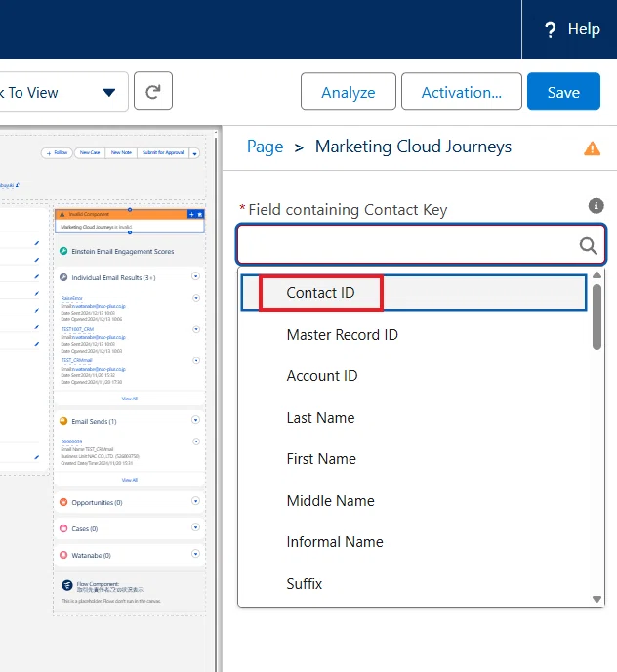Select Contact ID from the field list
The height and width of the screenshot is (672, 617).
414,293
